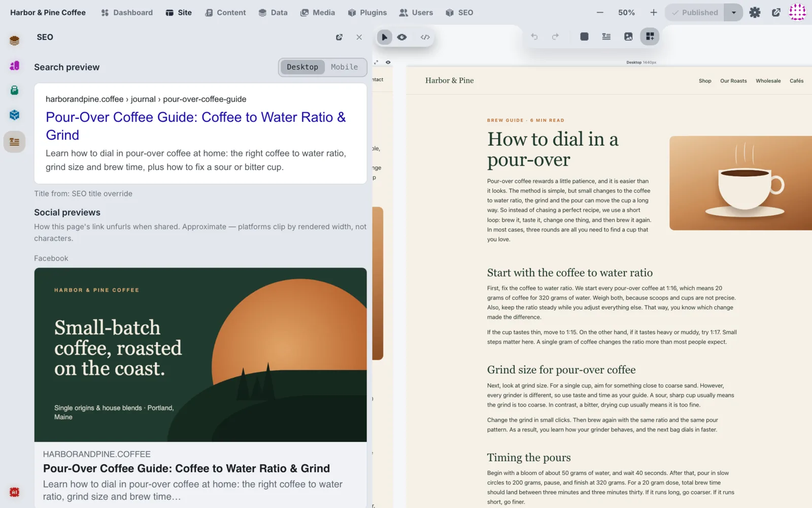The height and width of the screenshot is (508, 812).
Task: Click the Harbor & Pine logo in the page canvas
Action: 450,80
